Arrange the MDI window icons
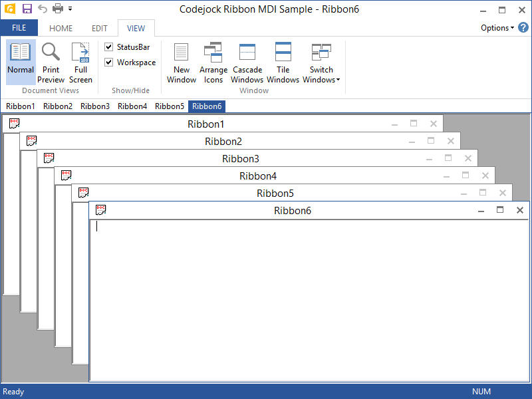The height and width of the screenshot is (399, 532). tap(213, 61)
